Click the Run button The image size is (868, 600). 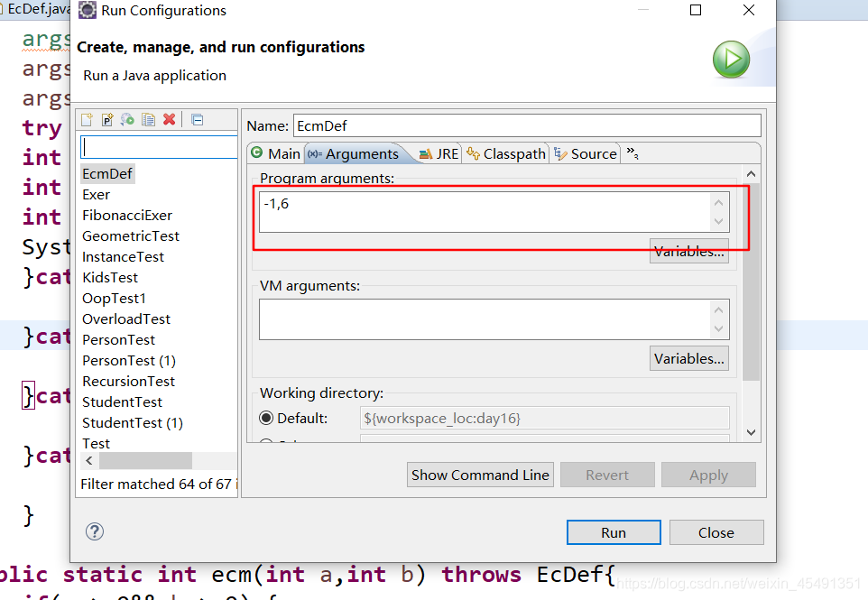tap(614, 532)
